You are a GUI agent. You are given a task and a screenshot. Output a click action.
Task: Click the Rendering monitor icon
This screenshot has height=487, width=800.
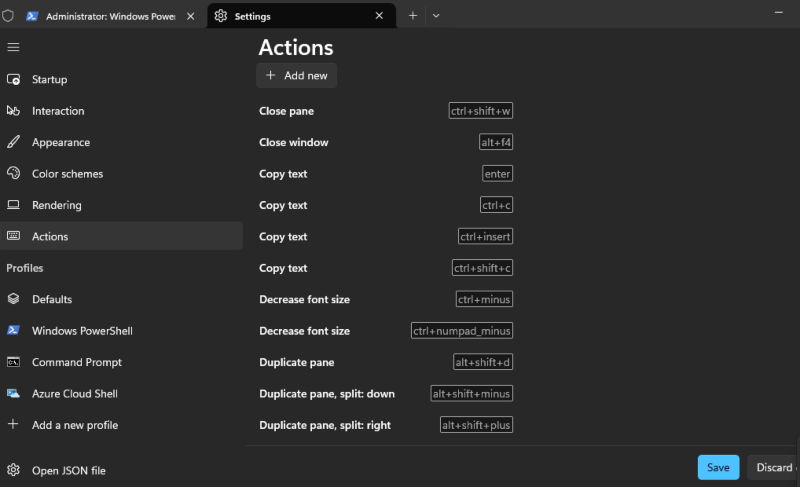pos(13,205)
